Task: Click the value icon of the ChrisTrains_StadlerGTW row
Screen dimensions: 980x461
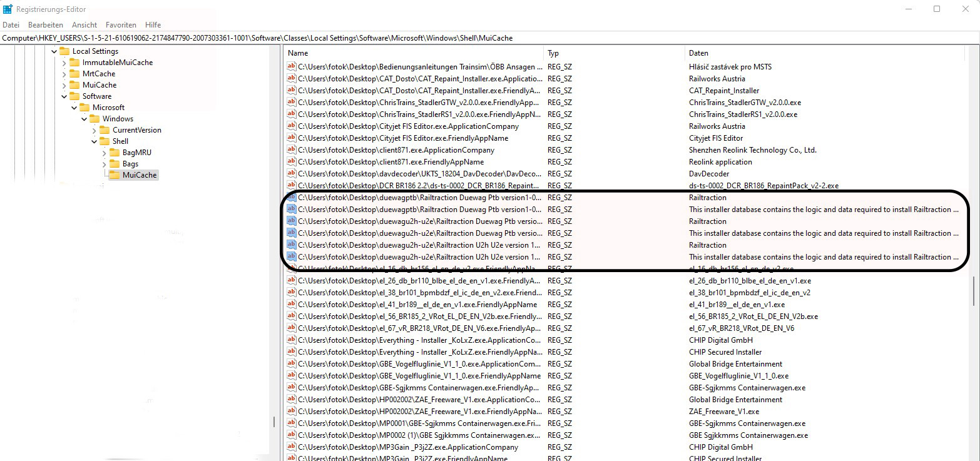Action: coord(291,103)
